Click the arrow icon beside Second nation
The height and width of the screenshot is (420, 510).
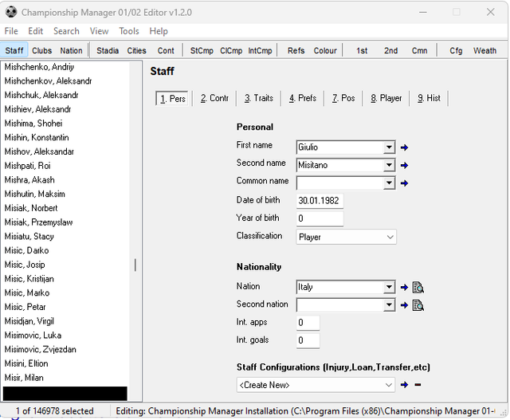[x=404, y=305]
